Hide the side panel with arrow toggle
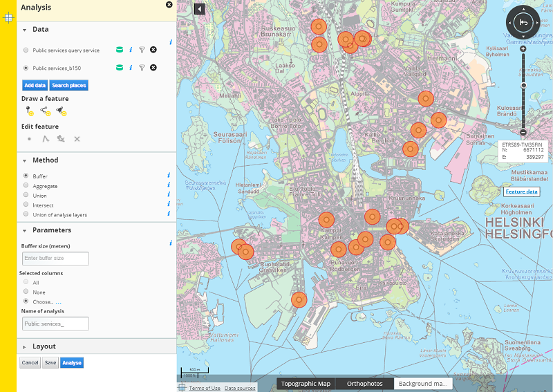Viewport: 553px width, 392px height. point(200,9)
